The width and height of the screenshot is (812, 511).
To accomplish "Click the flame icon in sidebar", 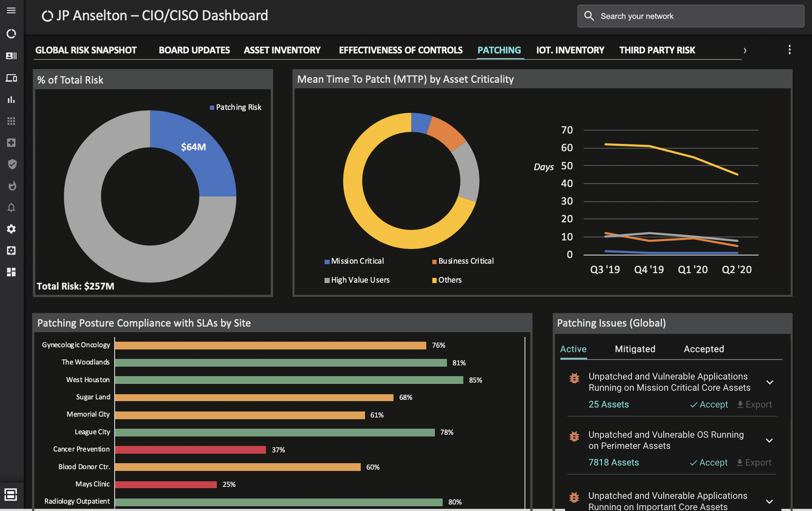I will [x=12, y=186].
